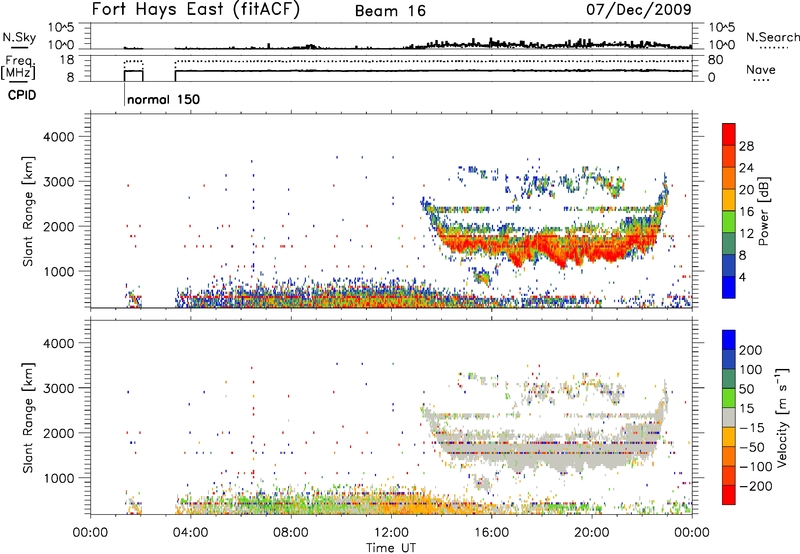Viewport: 800px width, 554px height.
Task: Click the '80' Nave axis value
Action: (715, 60)
